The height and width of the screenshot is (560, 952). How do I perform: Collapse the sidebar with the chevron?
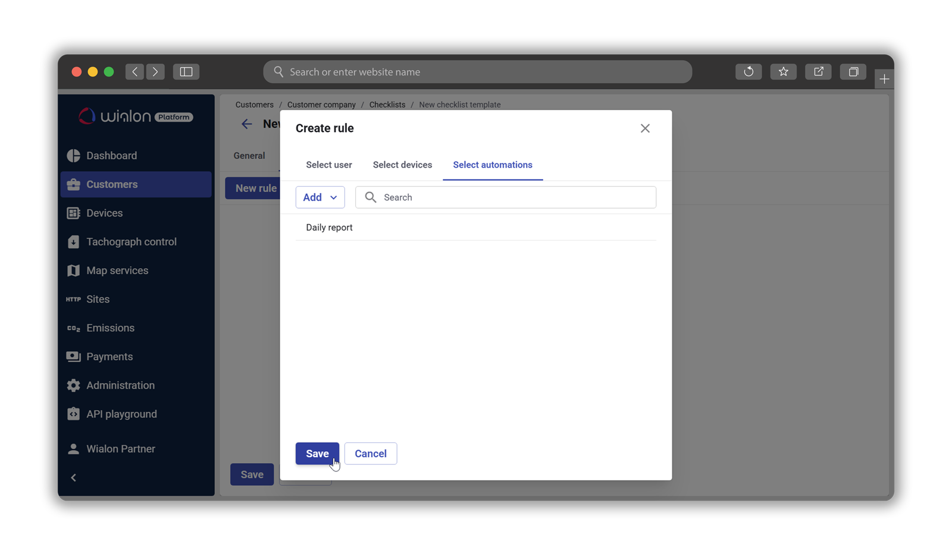[x=74, y=477]
